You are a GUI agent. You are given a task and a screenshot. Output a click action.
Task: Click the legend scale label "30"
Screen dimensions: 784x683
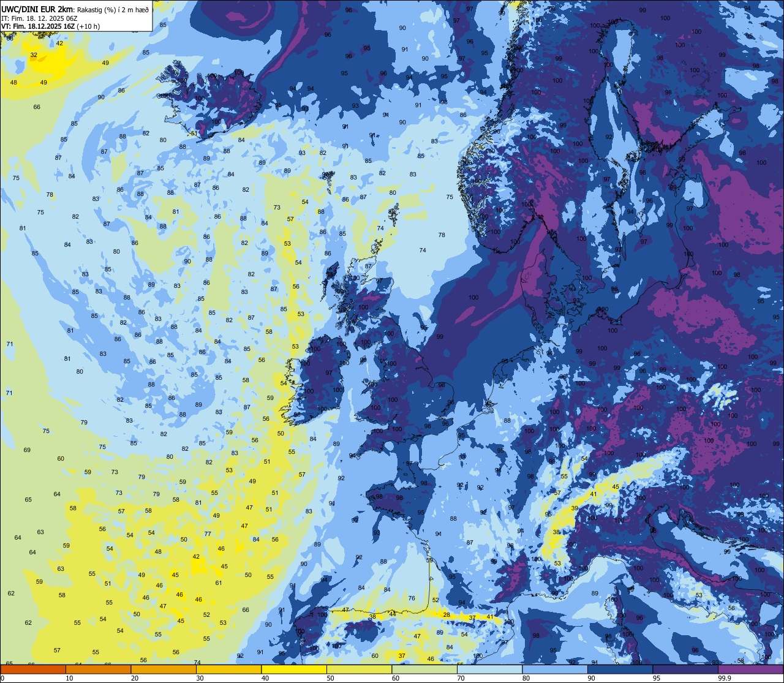pyautogui.click(x=200, y=678)
